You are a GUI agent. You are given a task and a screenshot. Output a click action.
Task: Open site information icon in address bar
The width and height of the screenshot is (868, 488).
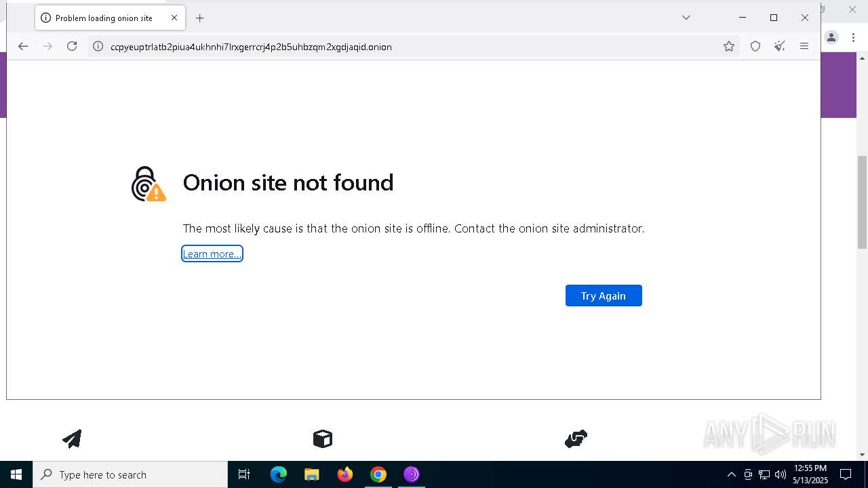tap(98, 47)
